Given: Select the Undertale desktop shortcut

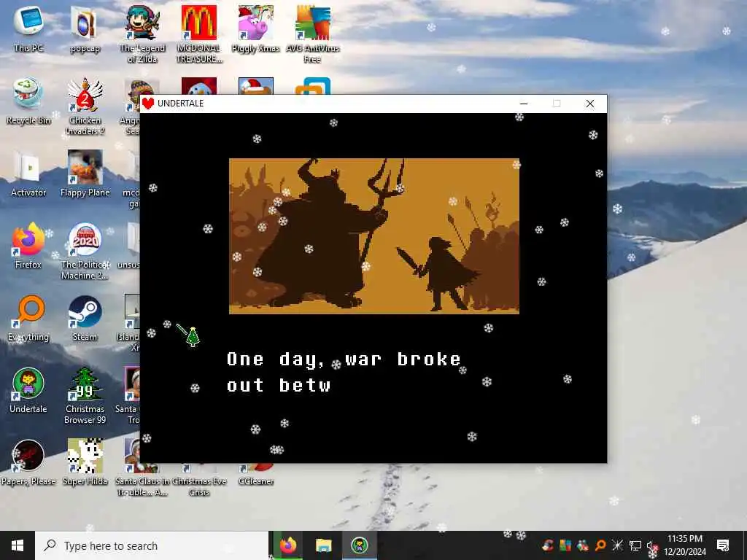Looking at the screenshot, I should pyautogui.click(x=28, y=391).
